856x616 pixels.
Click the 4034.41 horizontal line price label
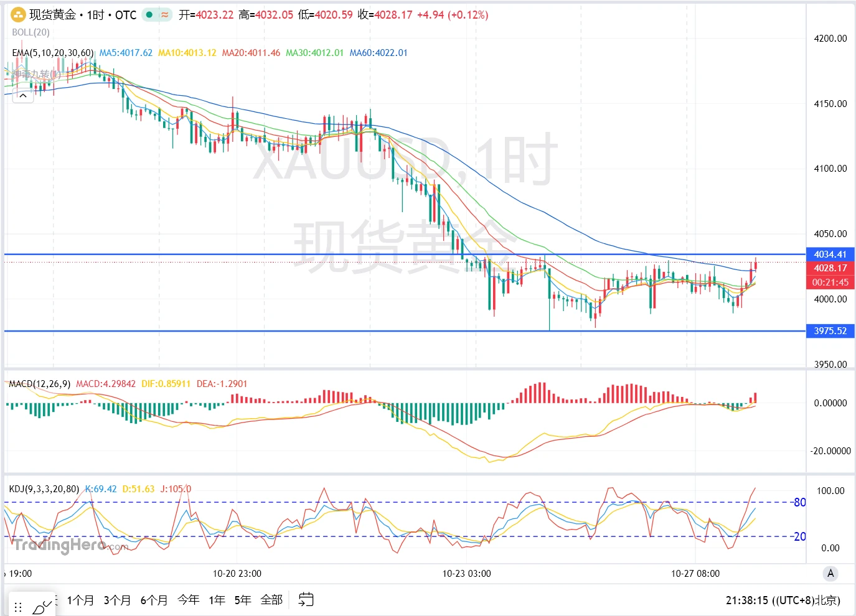[x=830, y=254]
